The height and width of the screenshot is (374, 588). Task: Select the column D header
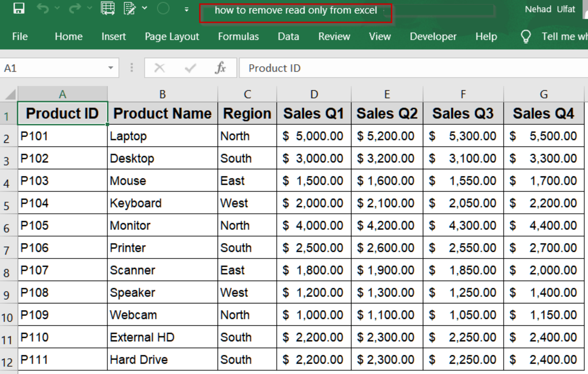314,94
